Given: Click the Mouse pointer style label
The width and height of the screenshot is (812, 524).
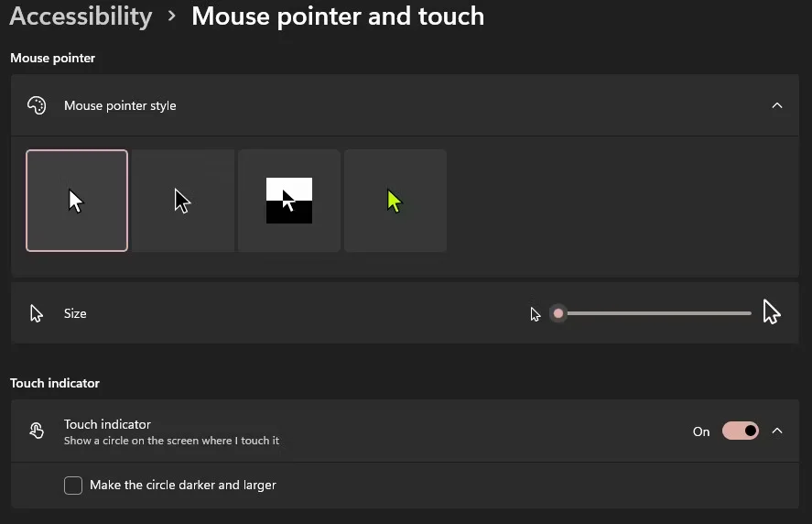Looking at the screenshot, I should coord(120,105).
